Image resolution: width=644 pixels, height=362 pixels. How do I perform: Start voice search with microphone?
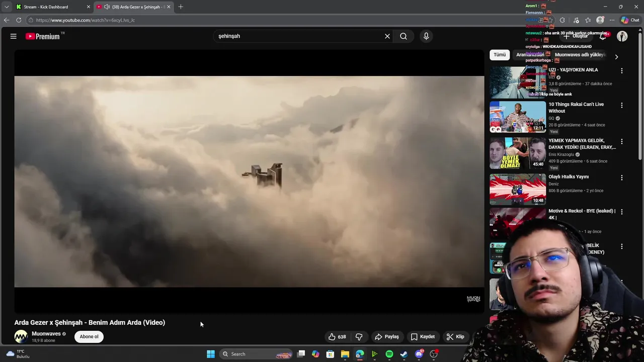(426, 36)
